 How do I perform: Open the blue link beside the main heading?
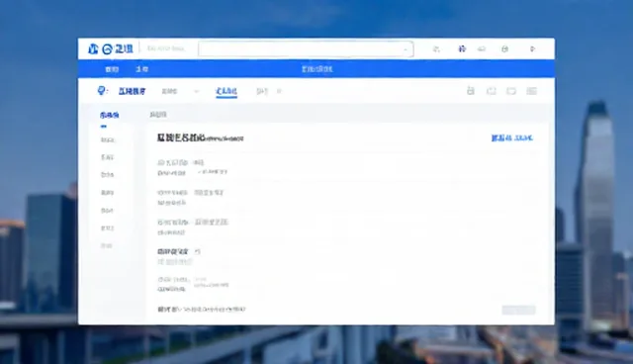click(x=512, y=138)
